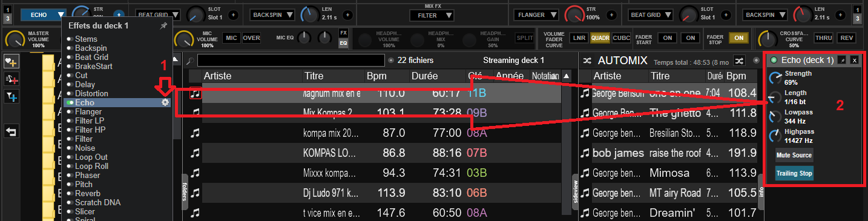Screen dimensions: 868x221
Task: Toggle the Flanger effect in list
Action: pyautogui.click(x=70, y=112)
